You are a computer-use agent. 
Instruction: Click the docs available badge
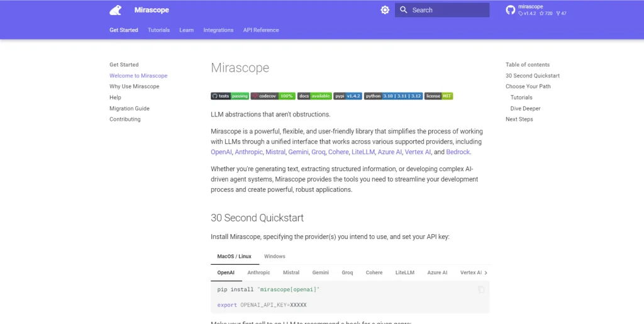point(314,96)
